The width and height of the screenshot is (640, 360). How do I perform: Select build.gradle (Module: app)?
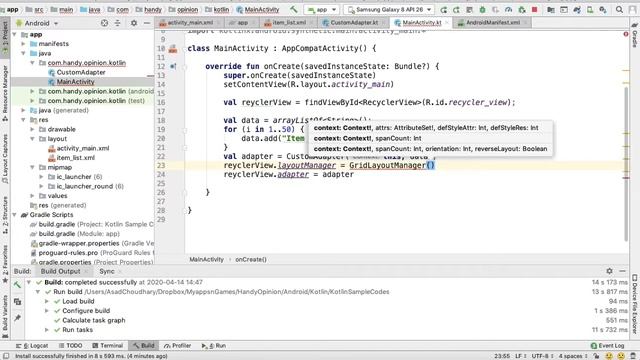pyautogui.click(x=75, y=234)
